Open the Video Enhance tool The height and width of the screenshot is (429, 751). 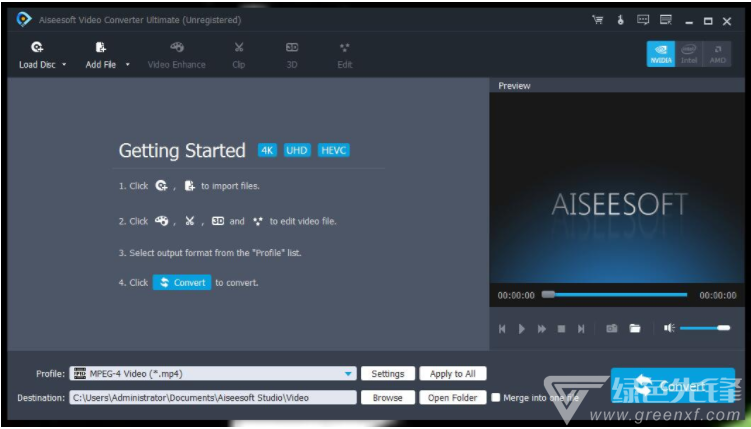pos(177,47)
